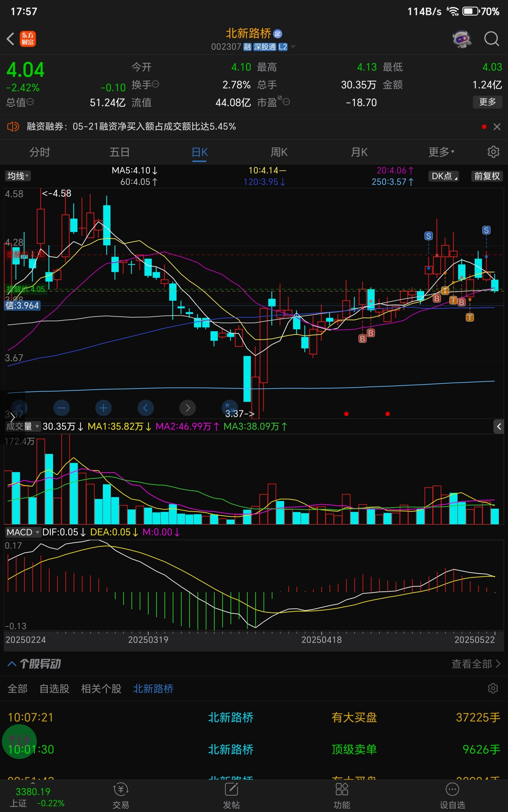
Task: Open the chart settings gear
Action: point(493,152)
